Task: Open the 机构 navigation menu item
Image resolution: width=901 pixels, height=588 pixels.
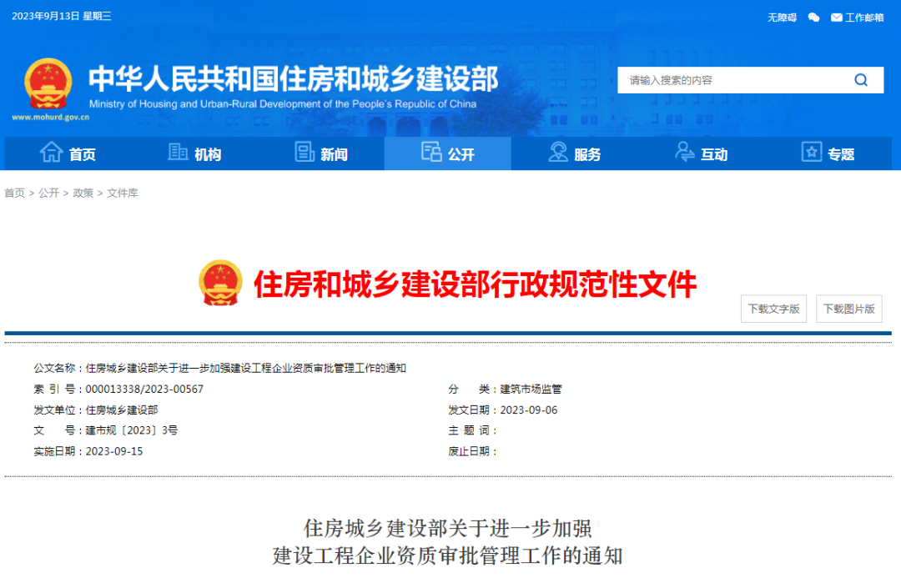Action: tap(194, 153)
